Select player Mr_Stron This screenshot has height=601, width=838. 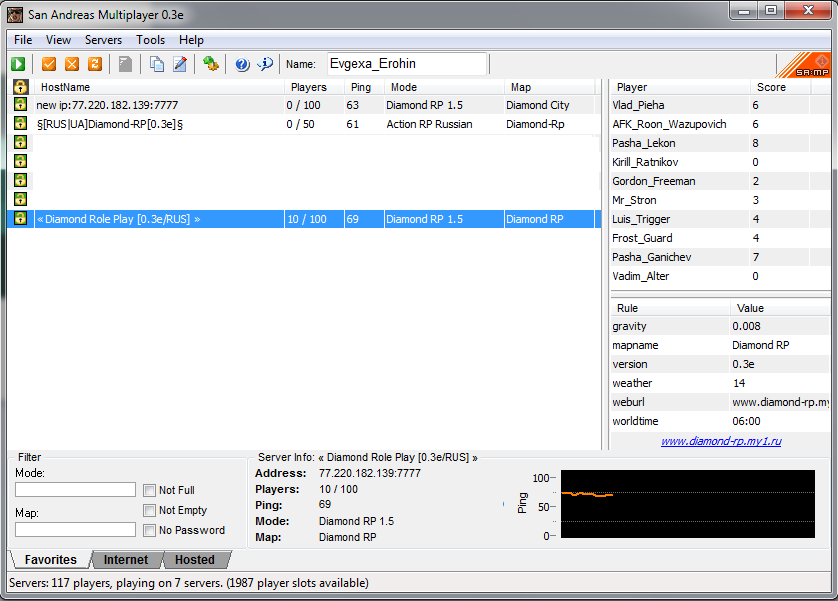(x=720, y=200)
